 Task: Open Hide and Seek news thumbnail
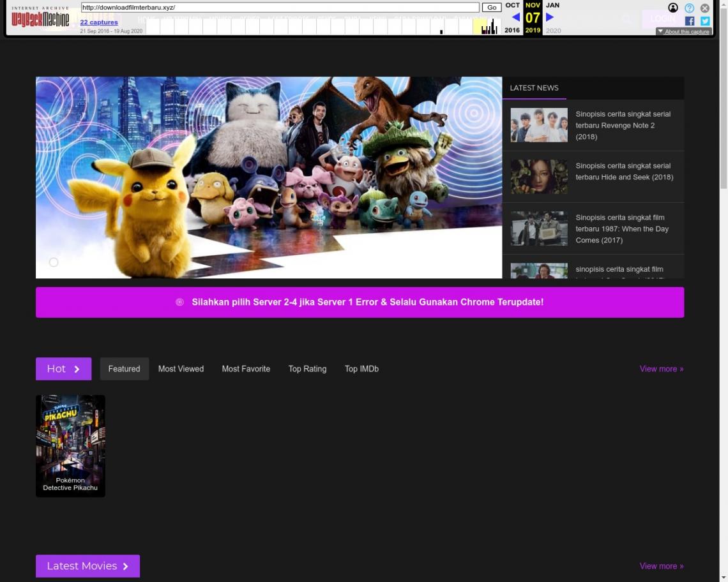pos(539,177)
